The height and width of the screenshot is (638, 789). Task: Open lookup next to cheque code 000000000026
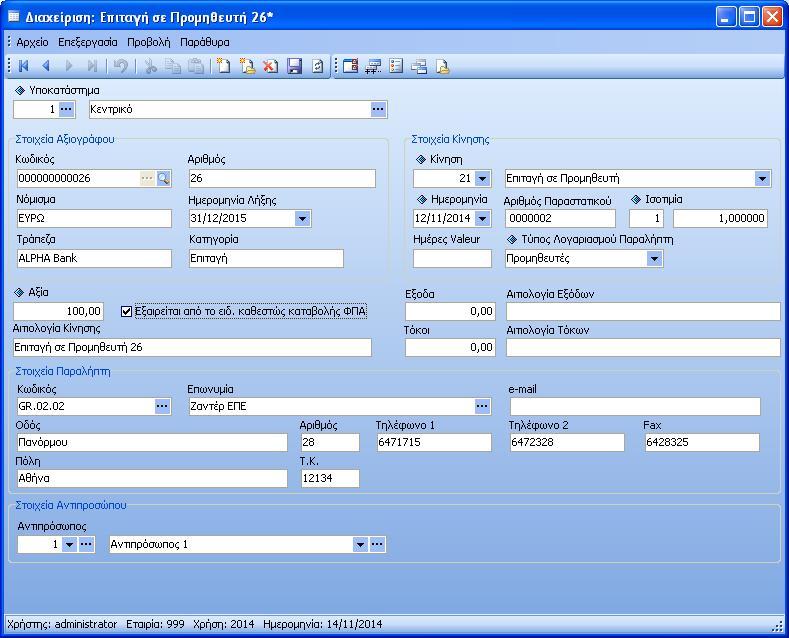coord(147,178)
